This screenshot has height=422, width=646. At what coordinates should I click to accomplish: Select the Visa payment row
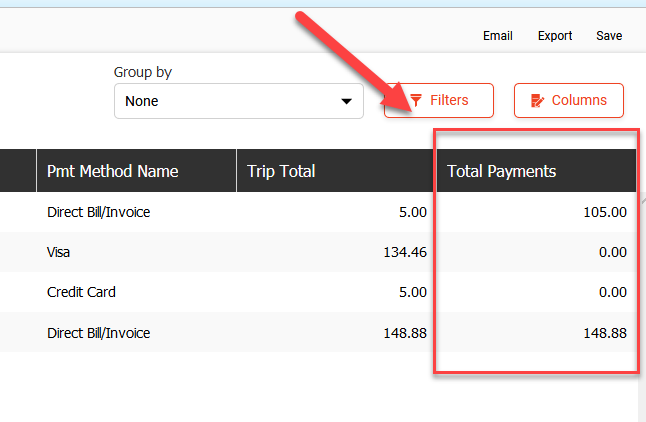pos(318,252)
